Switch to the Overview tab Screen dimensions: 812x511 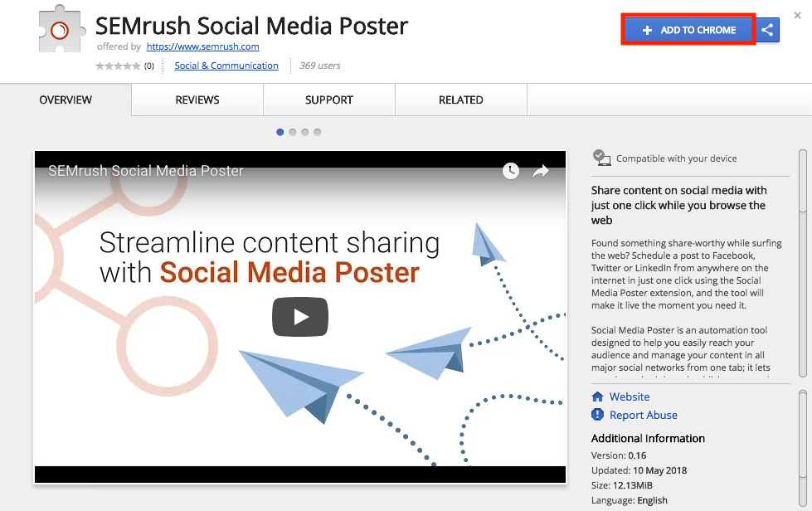[x=66, y=100]
